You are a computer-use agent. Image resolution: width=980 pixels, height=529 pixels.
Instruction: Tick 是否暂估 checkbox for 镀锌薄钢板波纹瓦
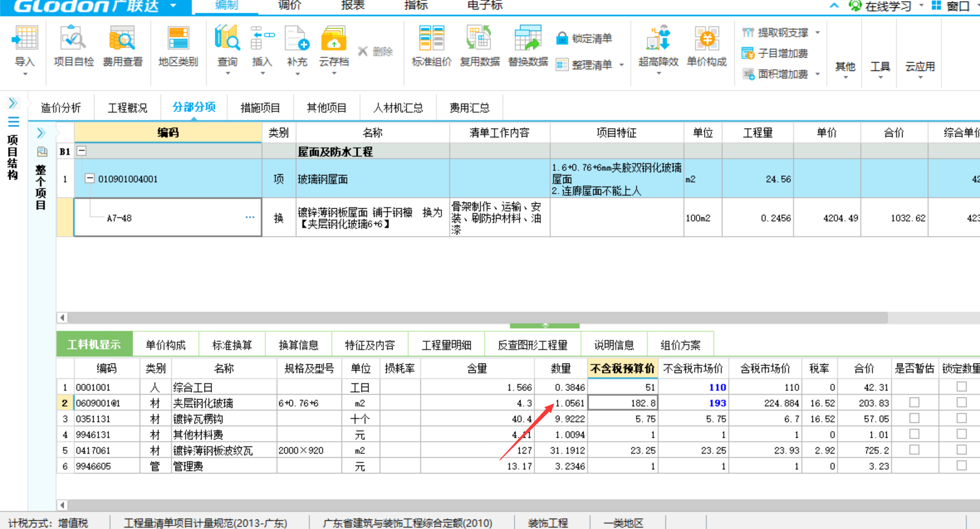point(914,450)
